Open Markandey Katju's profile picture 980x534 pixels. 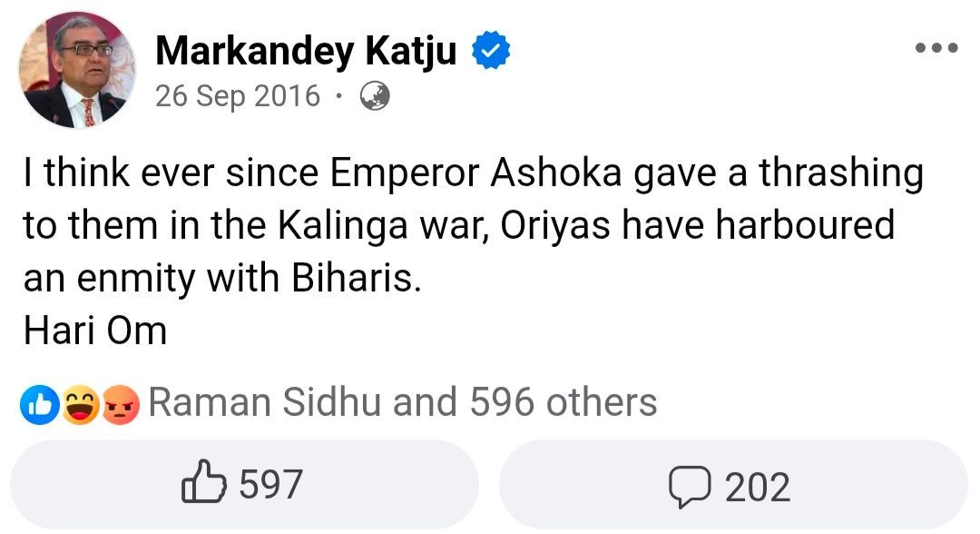click(x=77, y=71)
